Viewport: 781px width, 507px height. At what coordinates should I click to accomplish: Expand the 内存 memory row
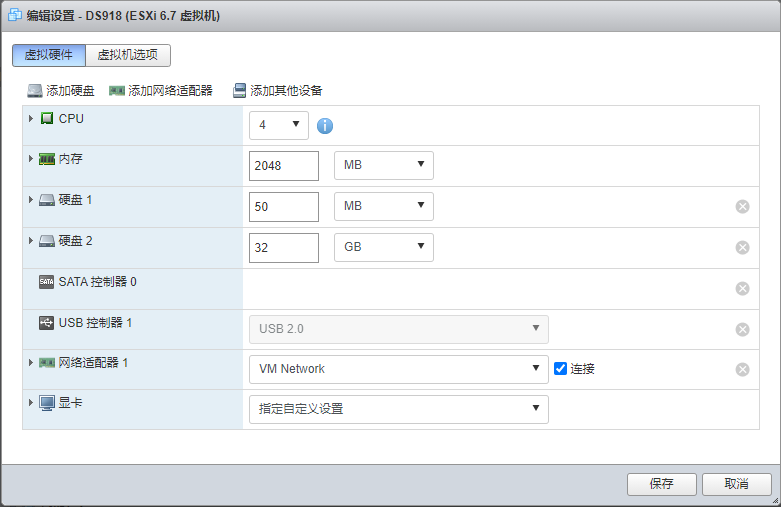tap(31, 159)
